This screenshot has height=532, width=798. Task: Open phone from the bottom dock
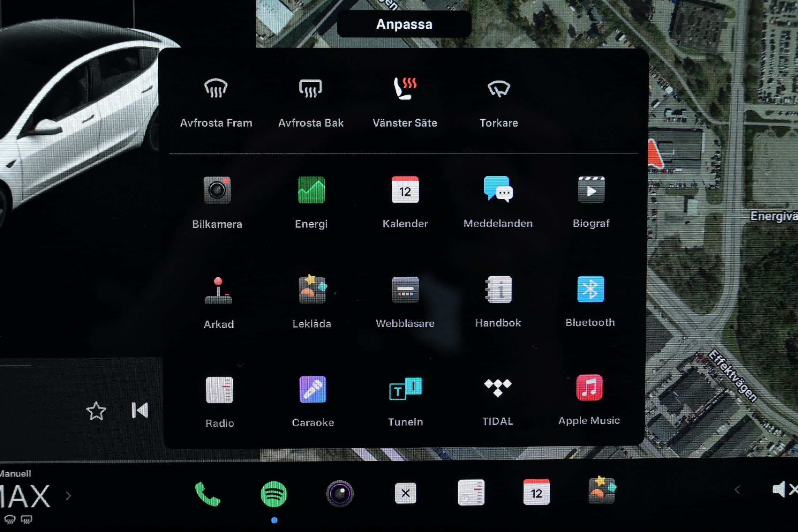[x=207, y=494]
